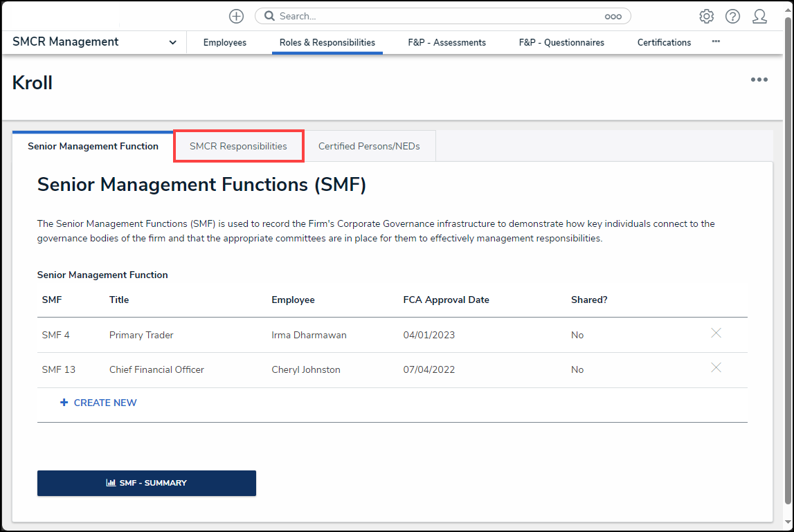Switch to the Certified Persons/NEDs tab
Viewport: 794px width, 532px height.
[369, 146]
